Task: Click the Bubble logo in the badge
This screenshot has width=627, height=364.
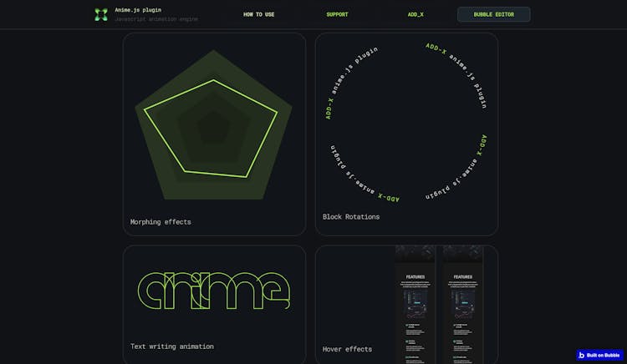Action: click(x=582, y=355)
